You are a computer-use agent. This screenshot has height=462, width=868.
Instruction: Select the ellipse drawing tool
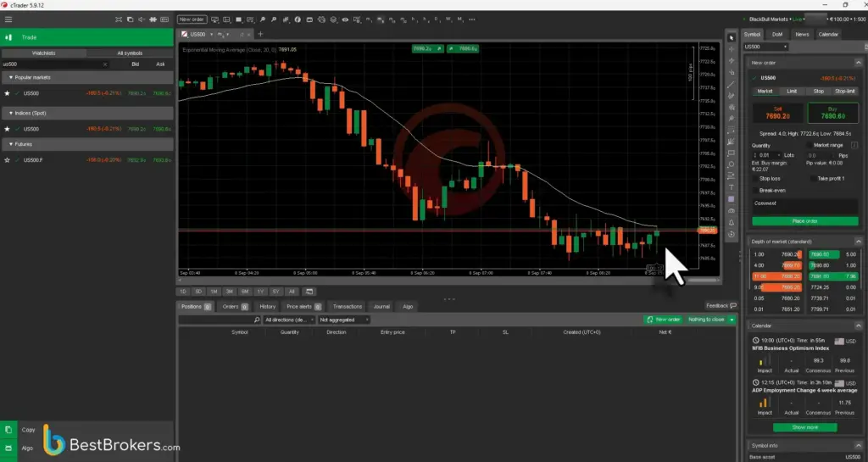coord(732,164)
